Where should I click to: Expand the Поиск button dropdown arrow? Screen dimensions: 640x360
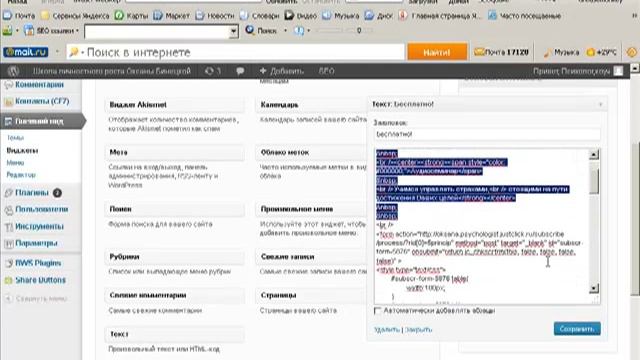tap(285, 31)
